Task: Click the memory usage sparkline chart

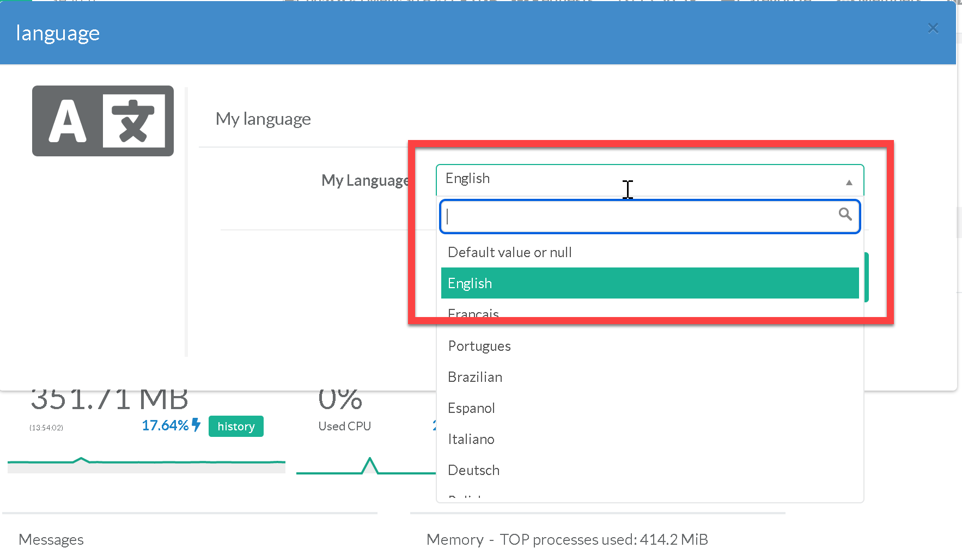Action: point(146,463)
